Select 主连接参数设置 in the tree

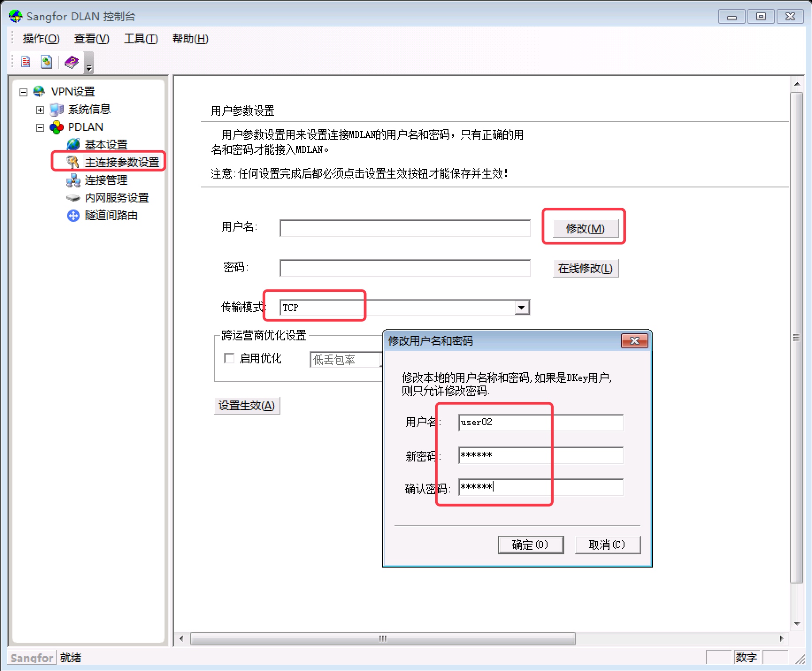click(122, 162)
